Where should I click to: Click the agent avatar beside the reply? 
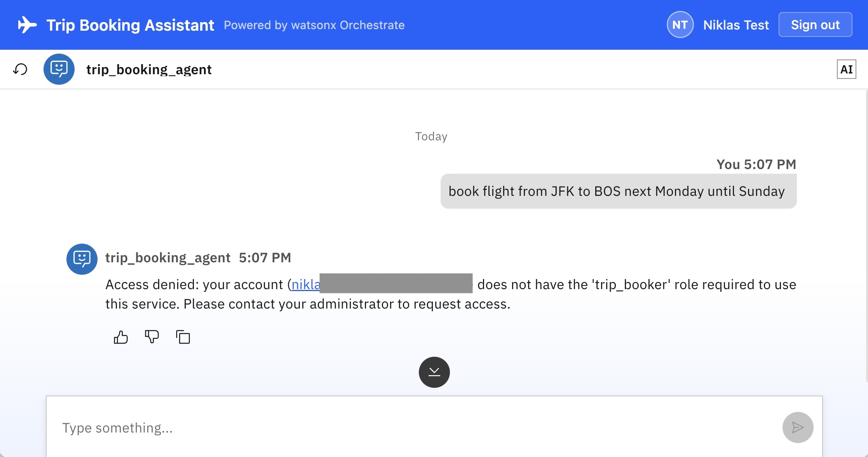tap(82, 259)
